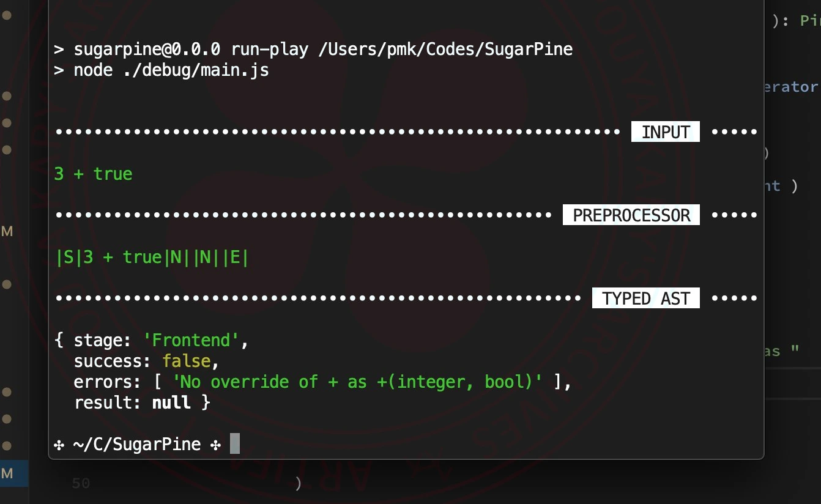Place the cursor at the terminal prompt block
This screenshot has height=504, width=821.
235,444
